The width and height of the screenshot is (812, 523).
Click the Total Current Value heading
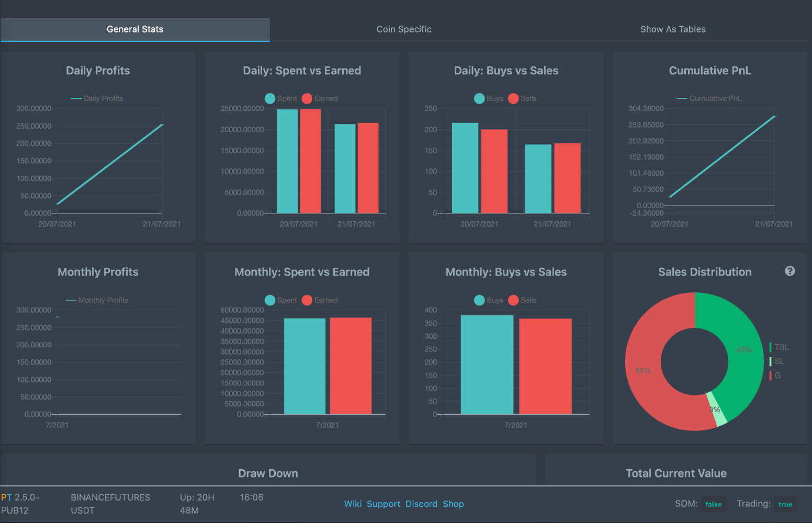[x=676, y=473]
